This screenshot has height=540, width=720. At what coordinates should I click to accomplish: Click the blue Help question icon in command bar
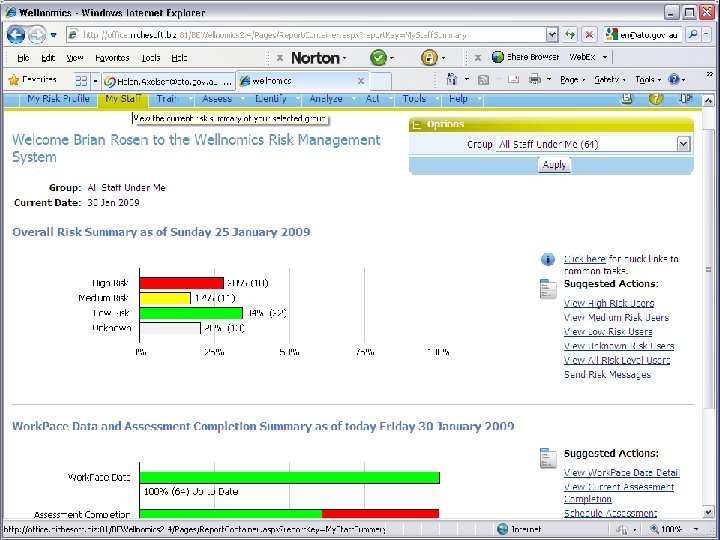[x=674, y=80]
